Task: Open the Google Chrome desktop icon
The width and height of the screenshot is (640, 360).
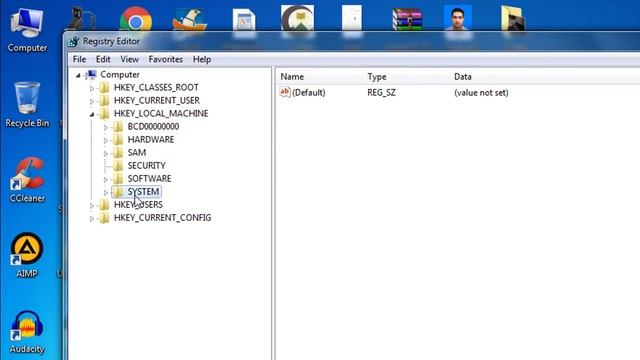Action: tap(136, 19)
